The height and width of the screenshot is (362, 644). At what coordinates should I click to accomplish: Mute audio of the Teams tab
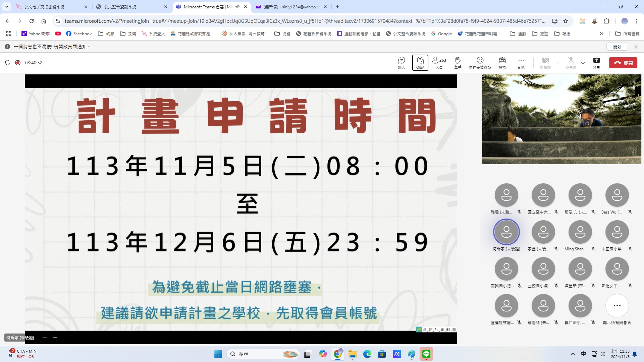click(237, 7)
